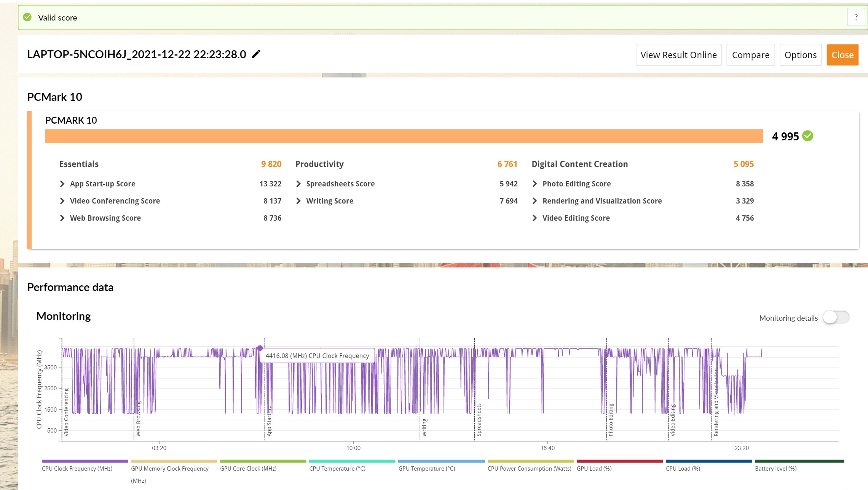Click green valid score checkmark icon
The image size is (868, 490).
click(27, 17)
